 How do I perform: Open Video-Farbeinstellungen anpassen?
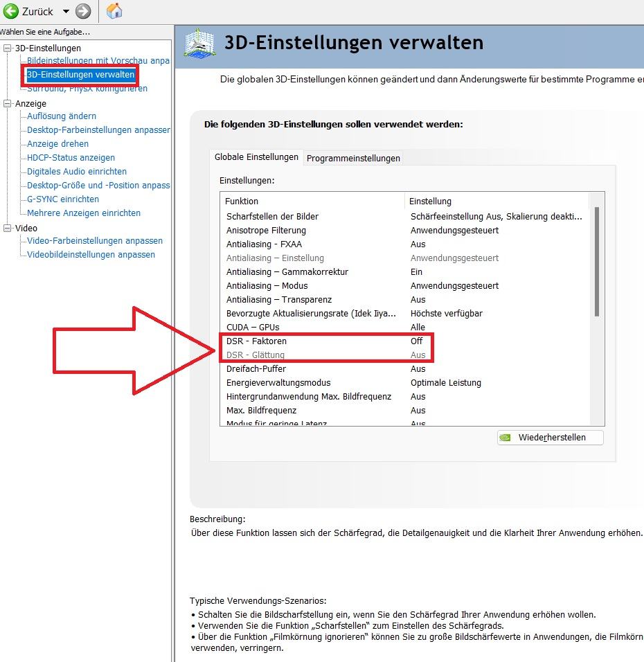point(95,241)
